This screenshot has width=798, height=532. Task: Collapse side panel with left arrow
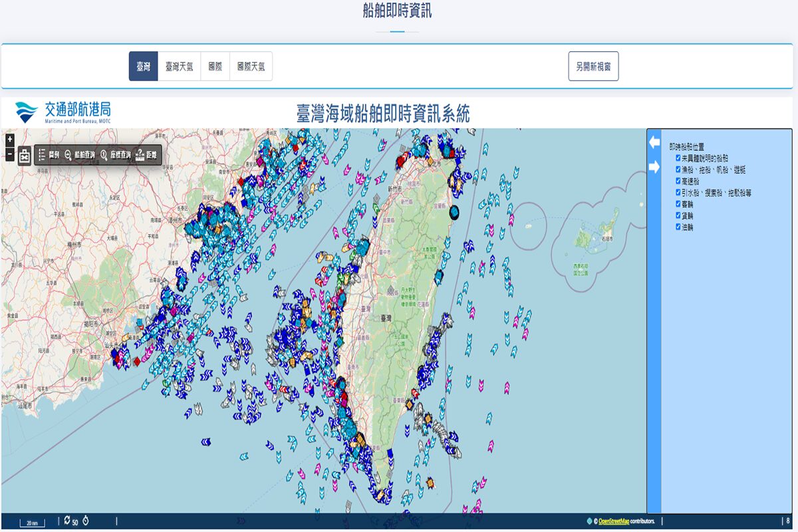pos(654,142)
